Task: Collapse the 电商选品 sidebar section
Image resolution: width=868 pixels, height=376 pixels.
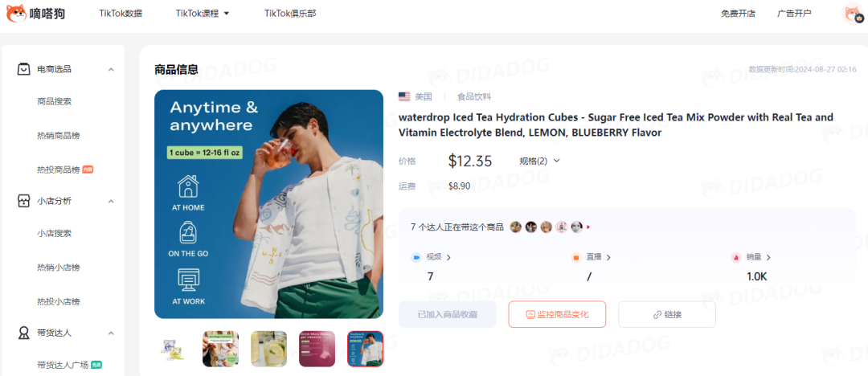Action: (x=111, y=69)
